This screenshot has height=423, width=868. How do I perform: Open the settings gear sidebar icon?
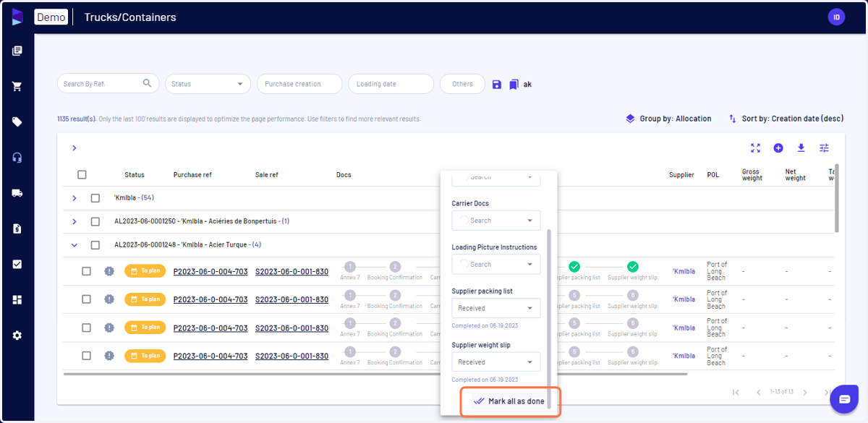click(x=17, y=336)
